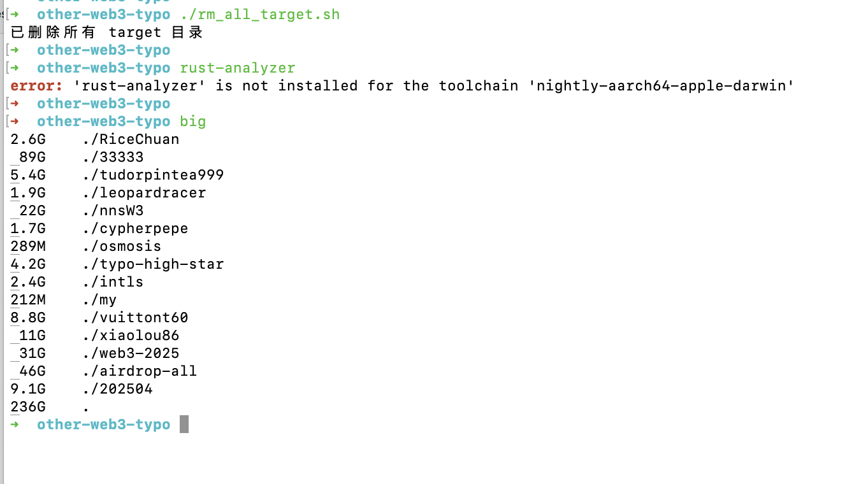Click the ./airdrop-all directory name
Screen dimensions: 868x484
[140, 371]
